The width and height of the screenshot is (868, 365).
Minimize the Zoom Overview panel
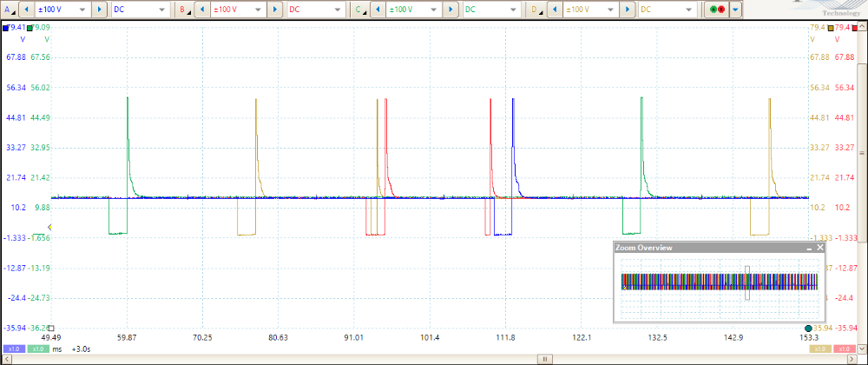tap(808, 248)
